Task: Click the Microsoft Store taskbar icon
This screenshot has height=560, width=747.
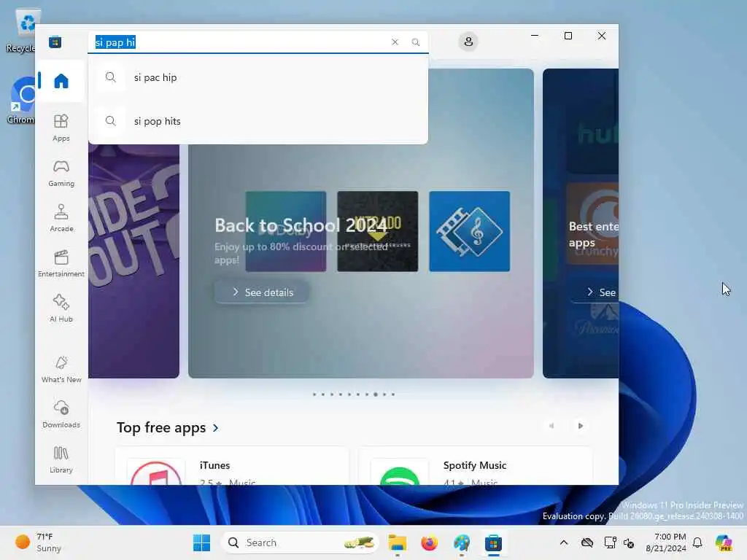Action: tap(494, 542)
